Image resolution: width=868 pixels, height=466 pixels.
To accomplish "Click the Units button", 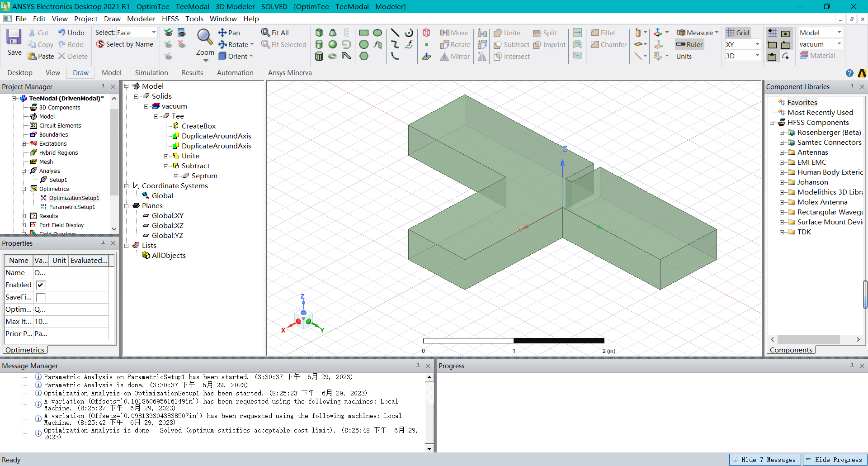I will (684, 56).
